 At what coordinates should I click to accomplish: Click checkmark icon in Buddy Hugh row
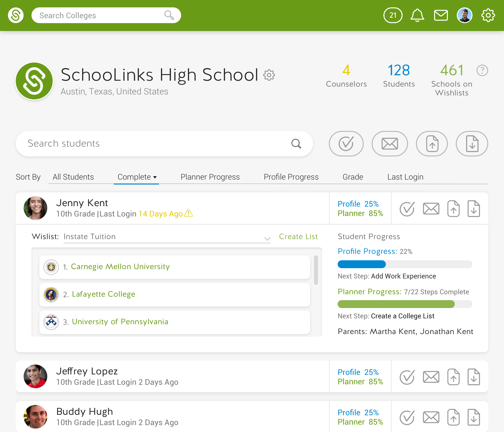tap(407, 417)
